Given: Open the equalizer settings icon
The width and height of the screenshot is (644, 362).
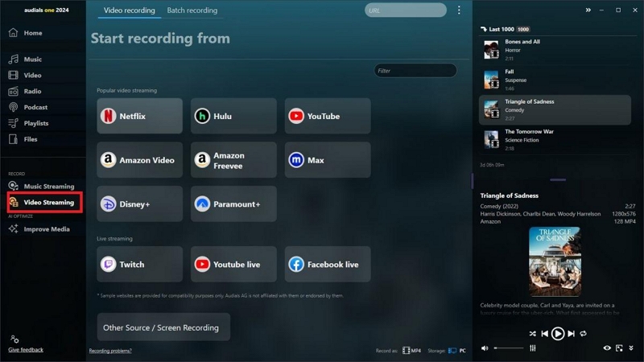Looking at the screenshot, I should (x=533, y=348).
